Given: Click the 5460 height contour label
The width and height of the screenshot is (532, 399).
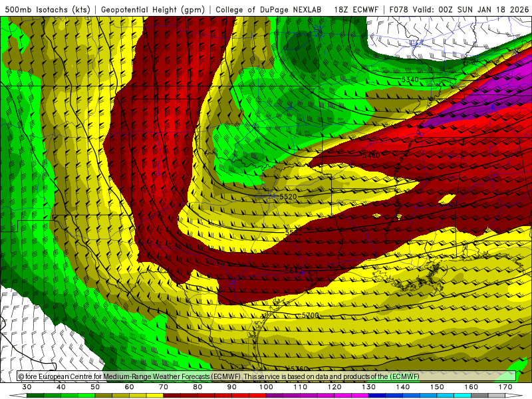Looking at the screenshot, I should 371,156.
